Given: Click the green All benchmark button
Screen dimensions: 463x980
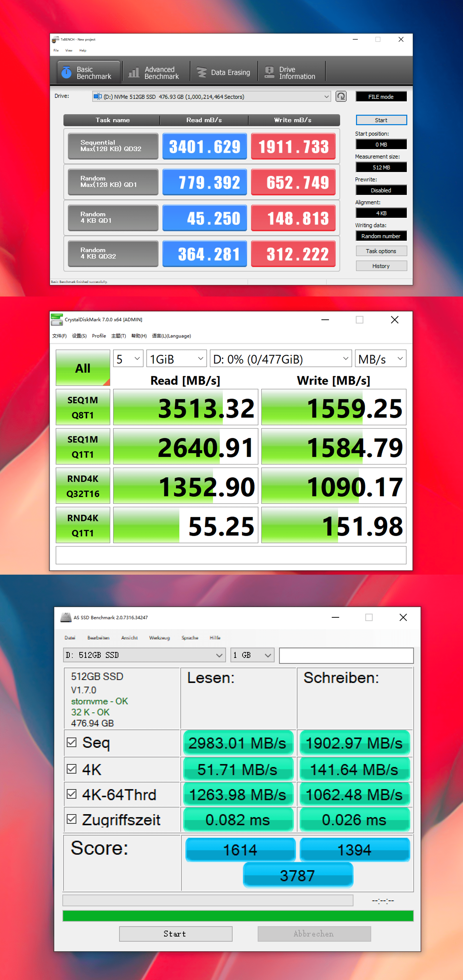Looking at the screenshot, I should (83, 368).
